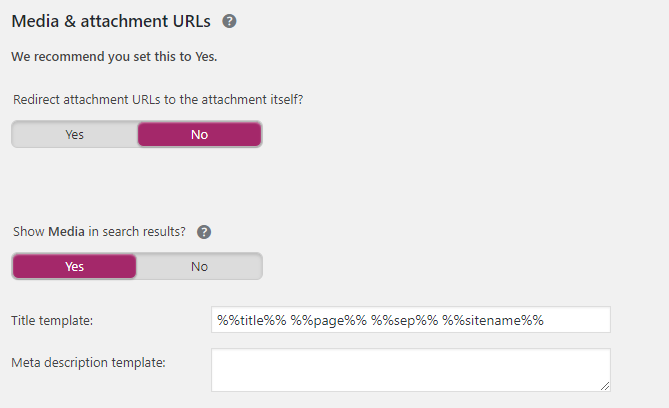Click the bold Media word in search results label

(67, 231)
